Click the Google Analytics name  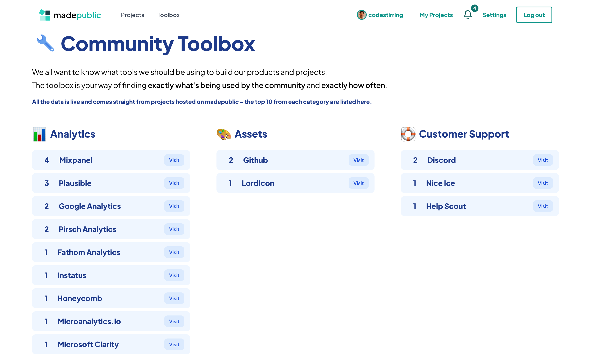90,206
